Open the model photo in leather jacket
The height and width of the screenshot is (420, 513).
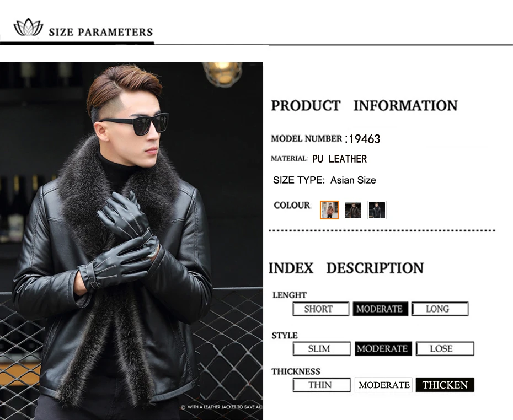click(x=131, y=241)
